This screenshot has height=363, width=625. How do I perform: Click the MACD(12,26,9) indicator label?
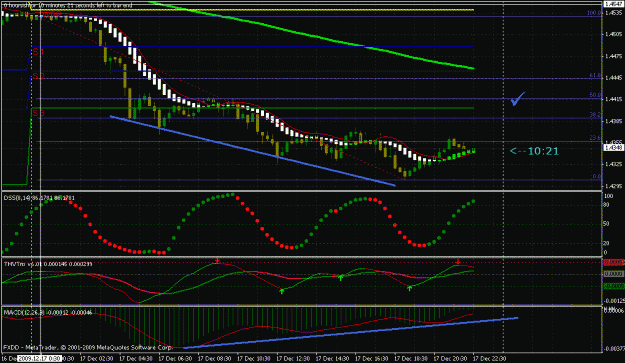47,313
